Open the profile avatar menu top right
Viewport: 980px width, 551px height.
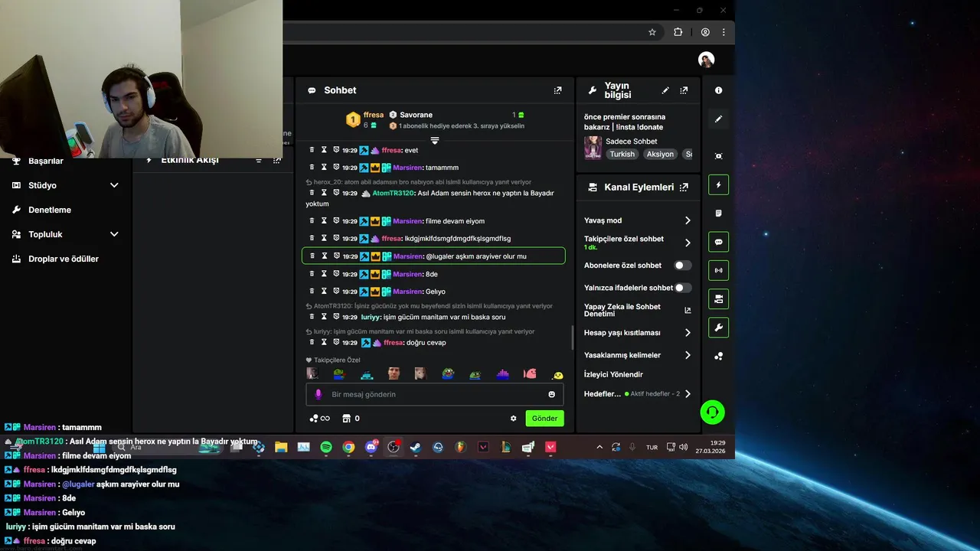[x=707, y=60]
